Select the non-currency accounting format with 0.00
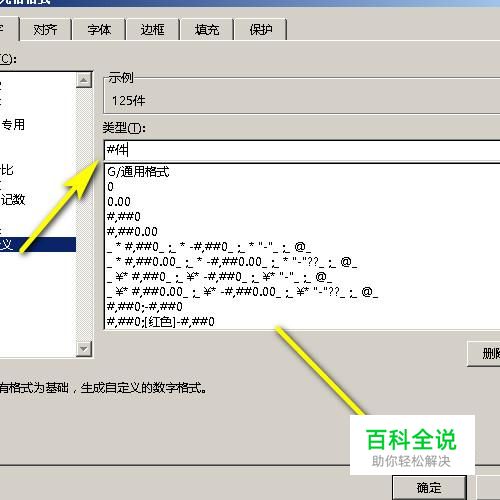Image resolution: width=500 pixels, height=500 pixels. pyautogui.click(x=302, y=262)
